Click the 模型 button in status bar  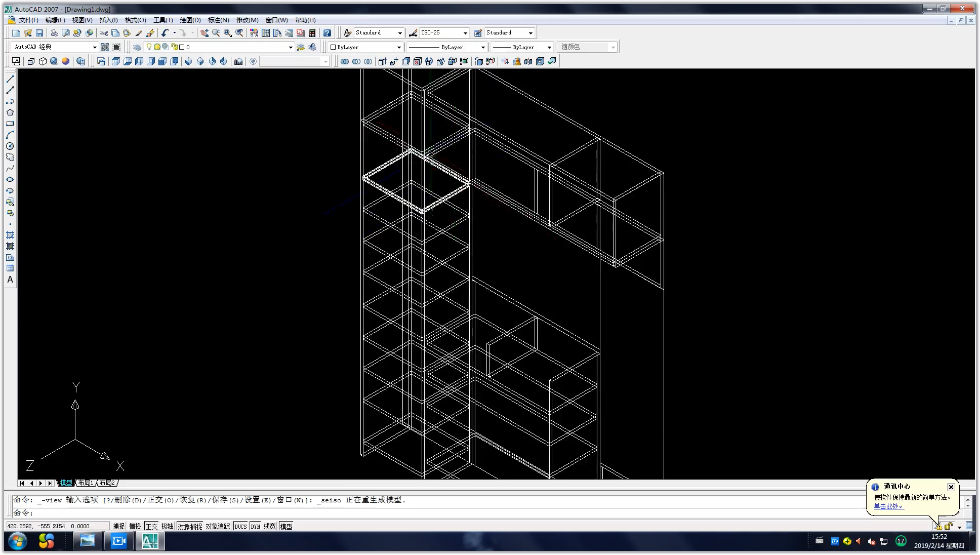286,527
